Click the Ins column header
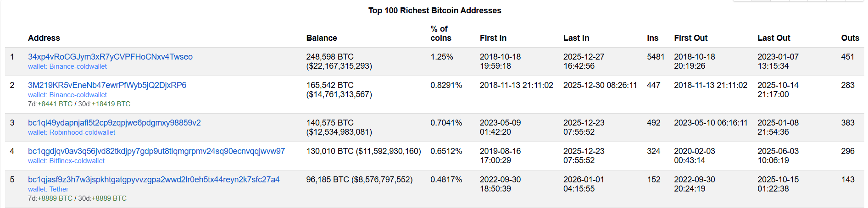This screenshot has width=868, height=208. tap(652, 38)
